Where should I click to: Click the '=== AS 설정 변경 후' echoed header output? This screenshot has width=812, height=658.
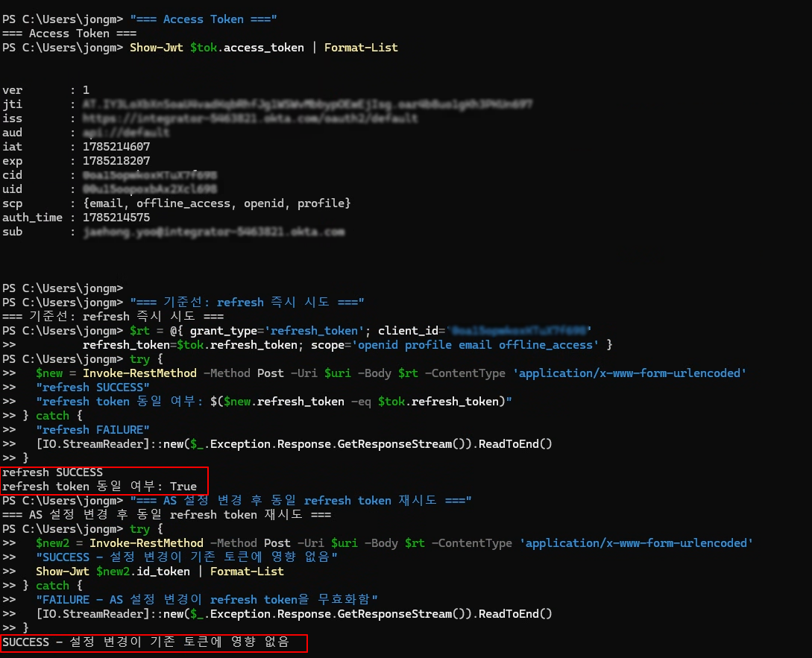167,515
